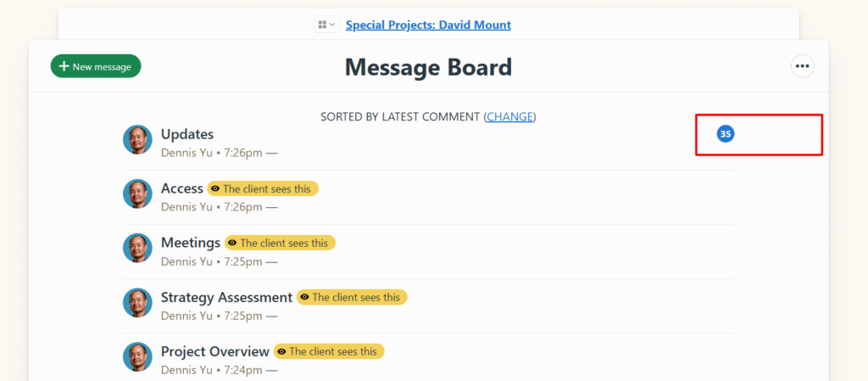Click Dennis Yu's avatar beside Updates
The image size is (868, 381).
pos(137,140)
